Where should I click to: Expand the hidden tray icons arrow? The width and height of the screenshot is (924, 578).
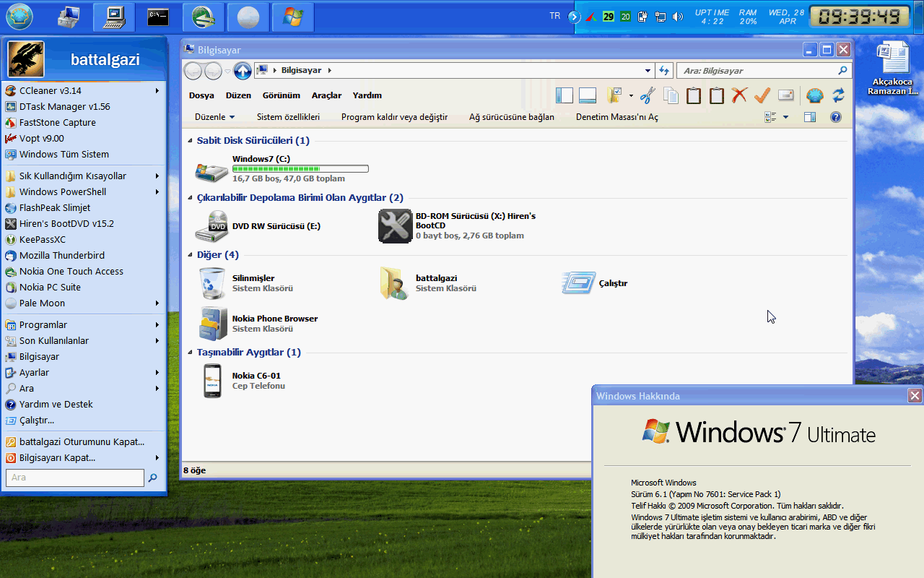(576, 17)
